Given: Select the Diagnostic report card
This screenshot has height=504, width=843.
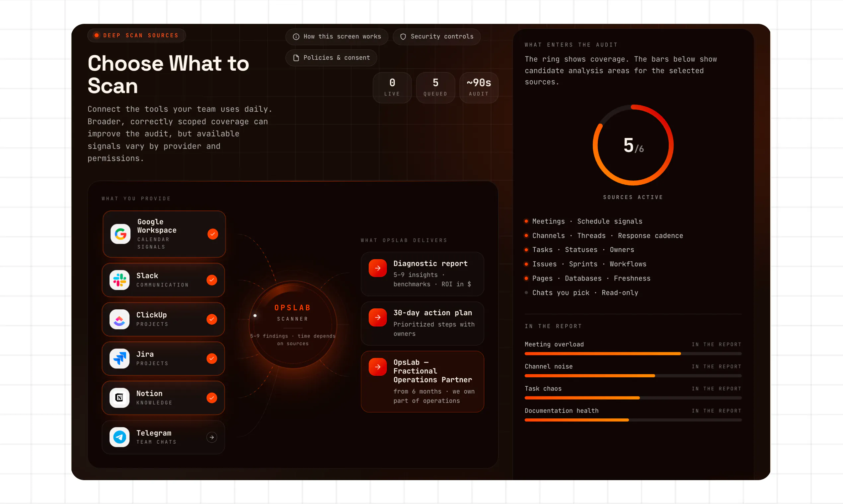Looking at the screenshot, I should pos(422,274).
